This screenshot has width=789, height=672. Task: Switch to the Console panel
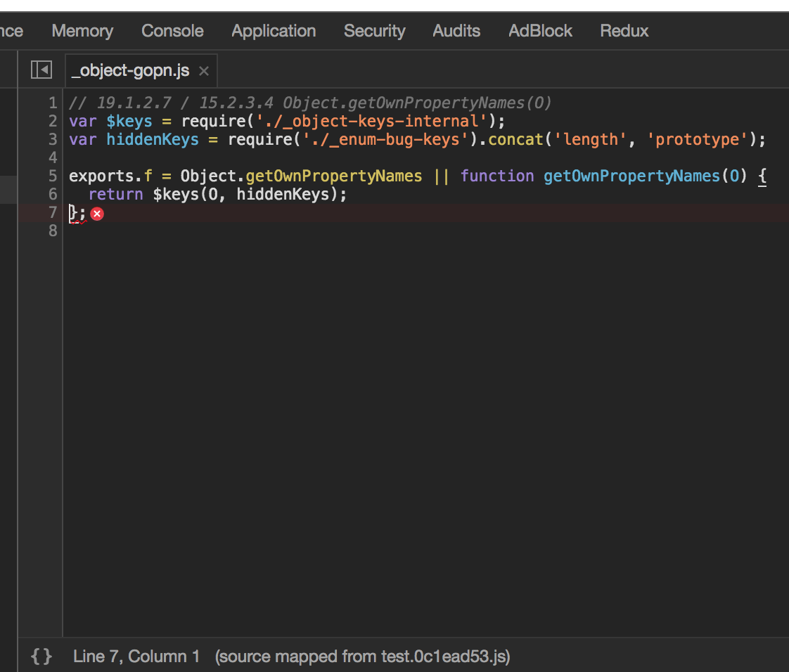(172, 30)
